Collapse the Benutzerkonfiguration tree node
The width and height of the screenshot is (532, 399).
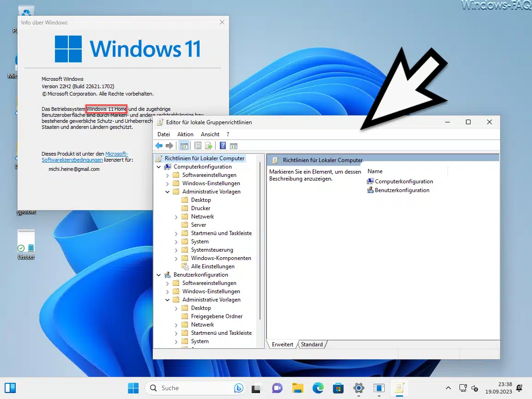tap(158, 275)
